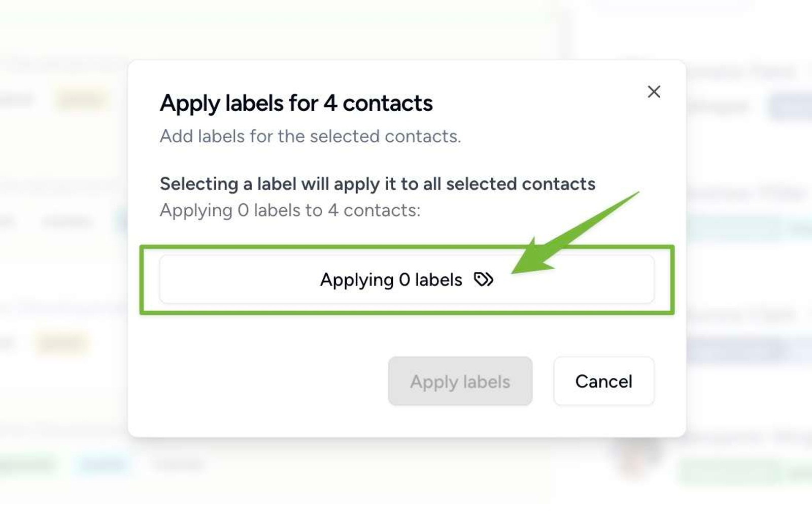Click the word 'labels' inside the label selector
The image size is (812, 511).
pos(438,279)
